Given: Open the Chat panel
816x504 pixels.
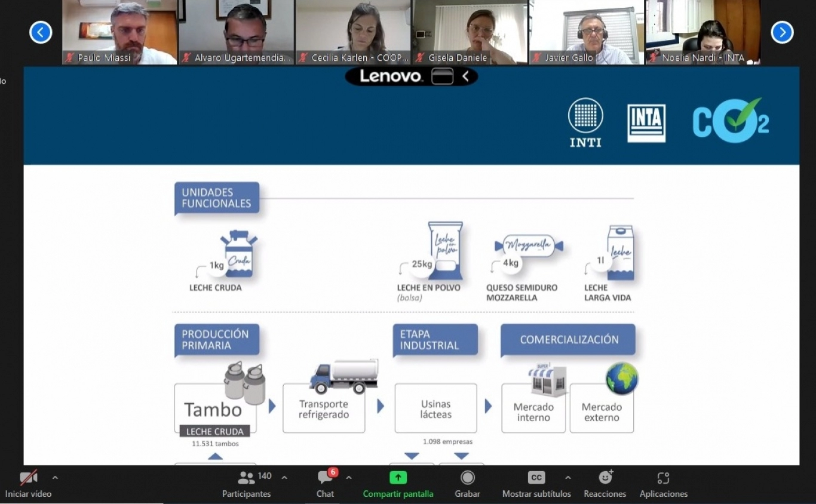Looking at the screenshot, I should click(x=325, y=478).
